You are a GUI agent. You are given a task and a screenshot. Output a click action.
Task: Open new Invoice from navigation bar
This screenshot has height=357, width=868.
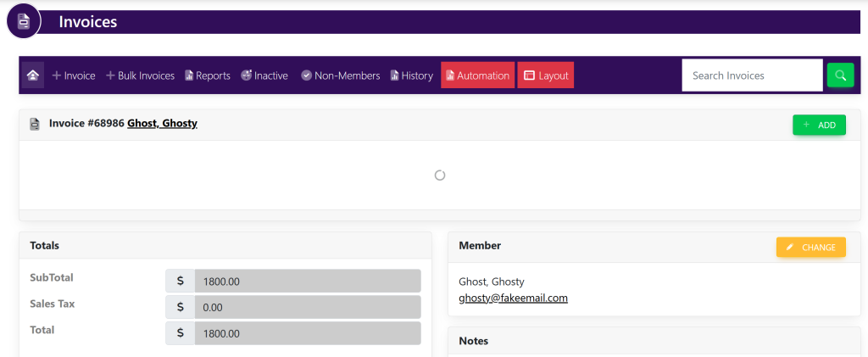tap(74, 75)
